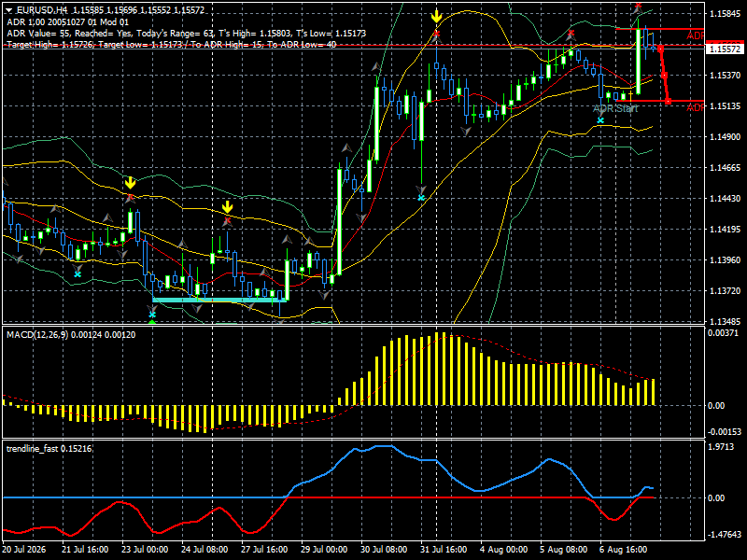Click price axis value 1.14665
This screenshot has width=747, height=560.
726,168
